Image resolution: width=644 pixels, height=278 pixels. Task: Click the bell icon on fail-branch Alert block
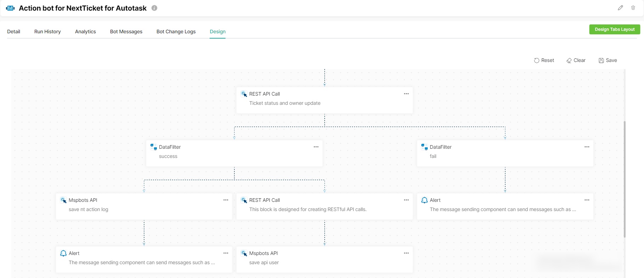[424, 200]
